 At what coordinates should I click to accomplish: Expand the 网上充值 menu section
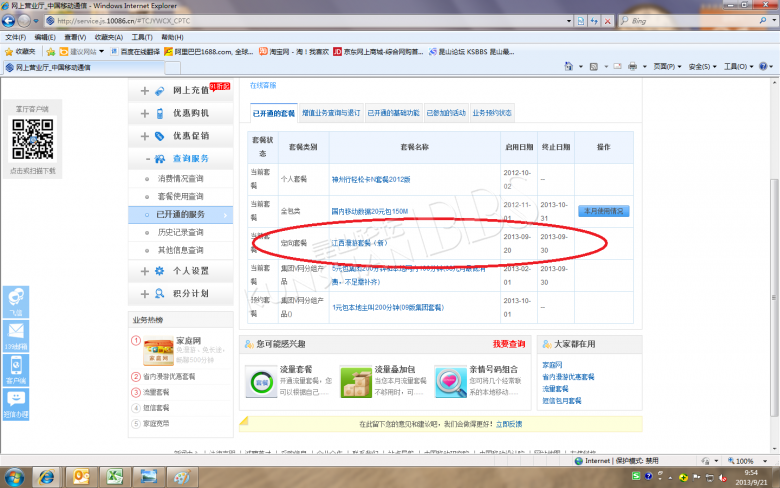coord(145,91)
